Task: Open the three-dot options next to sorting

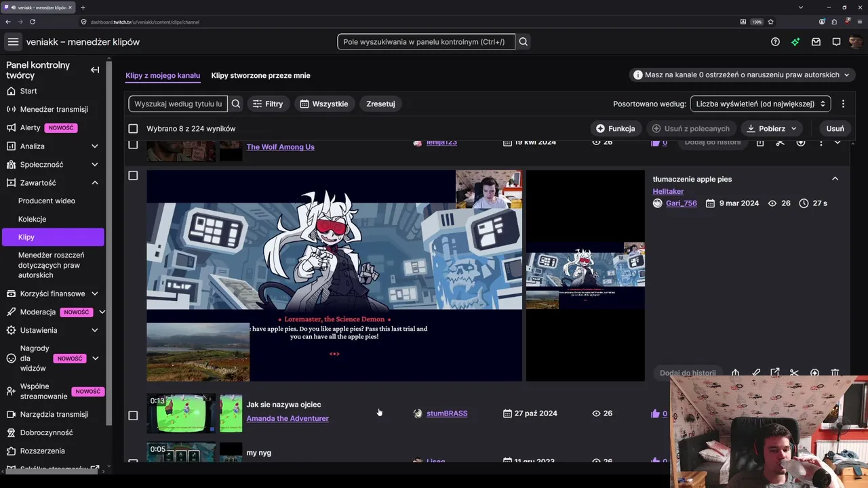Action: pyautogui.click(x=843, y=104)
